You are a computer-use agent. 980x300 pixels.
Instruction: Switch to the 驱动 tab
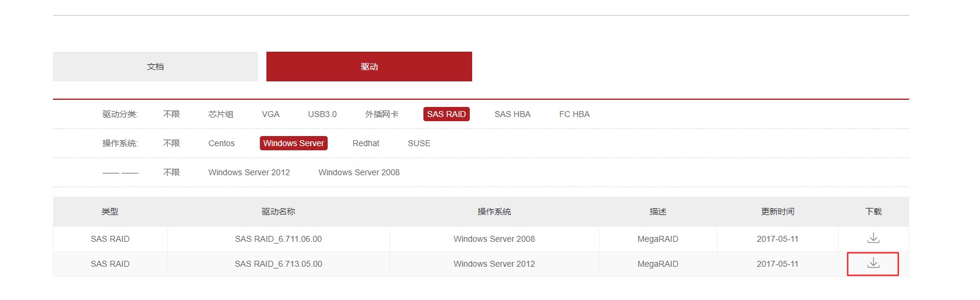[x=369, y=67]
